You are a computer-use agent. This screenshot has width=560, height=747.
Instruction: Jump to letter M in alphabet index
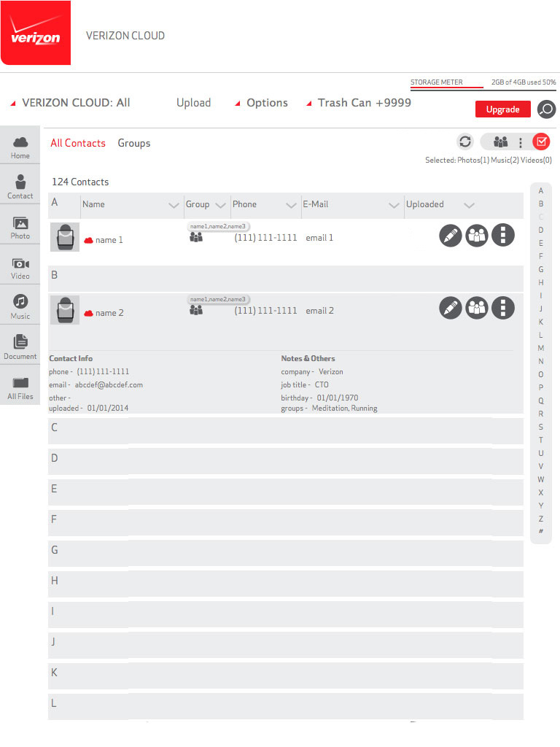pos(541,349)
